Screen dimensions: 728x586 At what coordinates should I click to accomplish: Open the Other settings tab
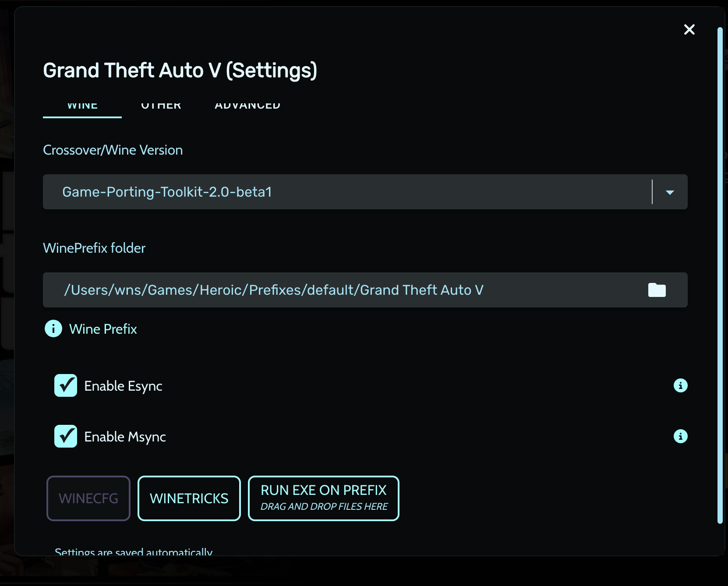(161, 106)
